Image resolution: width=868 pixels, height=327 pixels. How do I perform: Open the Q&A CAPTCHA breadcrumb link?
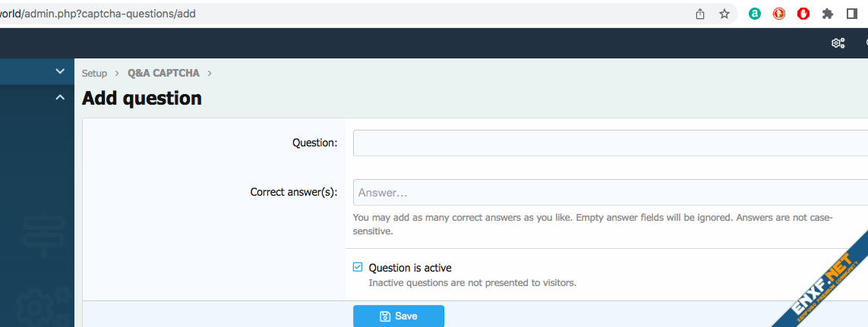[163, 74]
